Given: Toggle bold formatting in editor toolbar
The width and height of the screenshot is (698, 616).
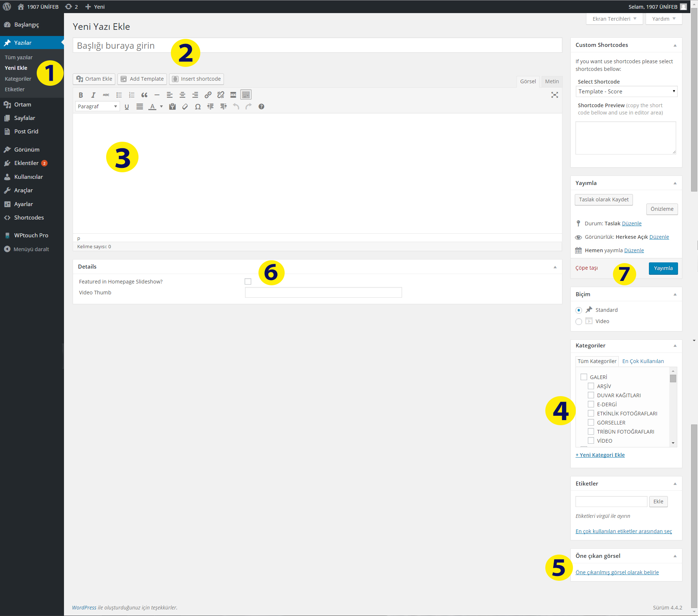Looking at the screenshot, I should [81, 95].
